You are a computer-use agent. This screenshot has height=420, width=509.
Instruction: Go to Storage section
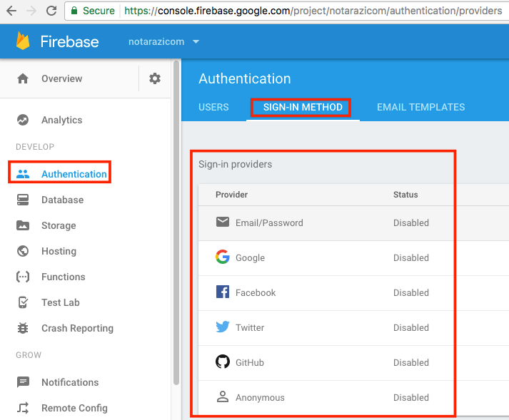pyautogui.click(x=59, y=225)
